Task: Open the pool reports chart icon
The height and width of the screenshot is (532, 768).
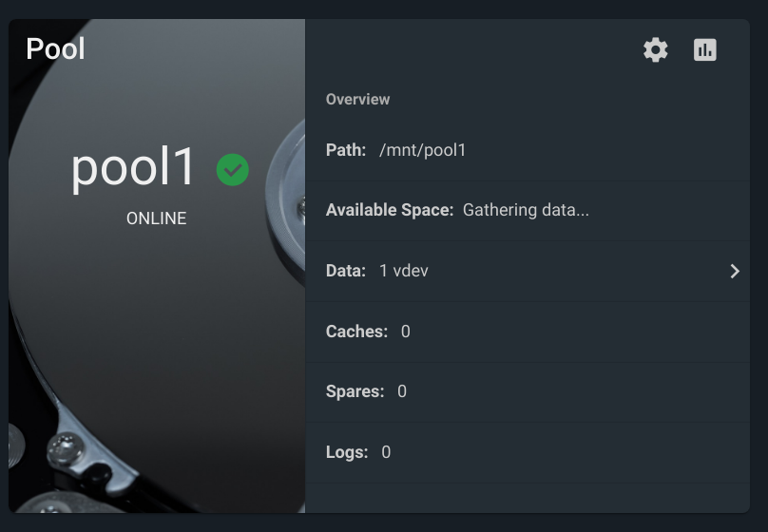Action: 705,50
